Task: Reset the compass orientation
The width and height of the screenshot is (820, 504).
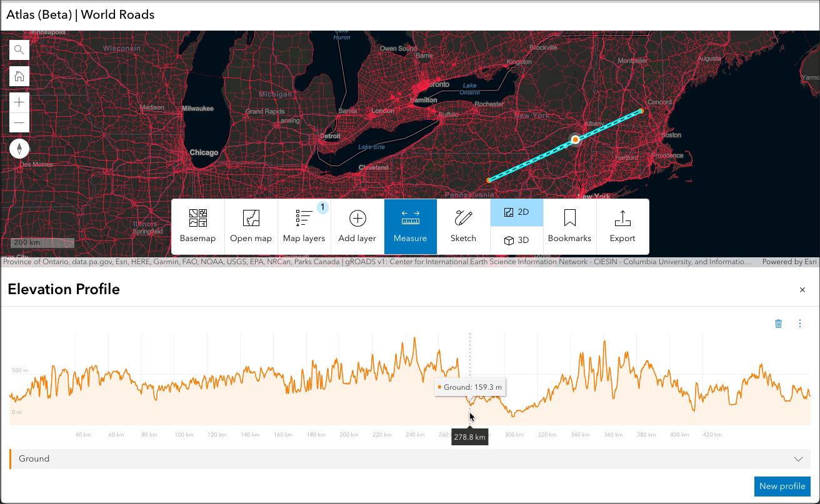Action: [19, 149]
